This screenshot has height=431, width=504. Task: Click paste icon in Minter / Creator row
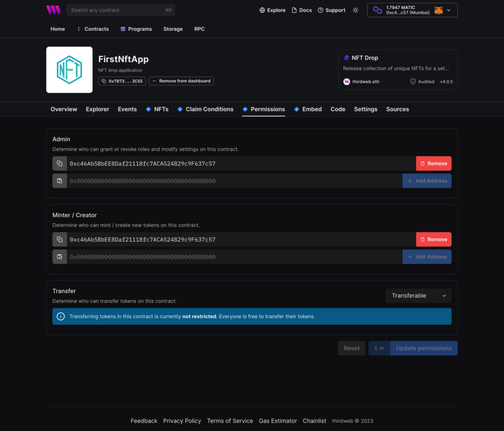(x=60, y=257)
